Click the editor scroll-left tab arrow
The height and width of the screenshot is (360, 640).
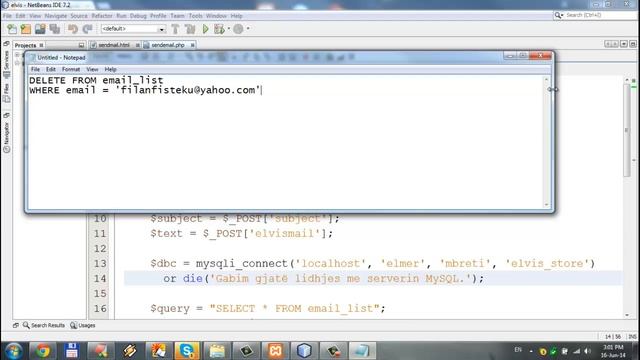click(608, 44)
